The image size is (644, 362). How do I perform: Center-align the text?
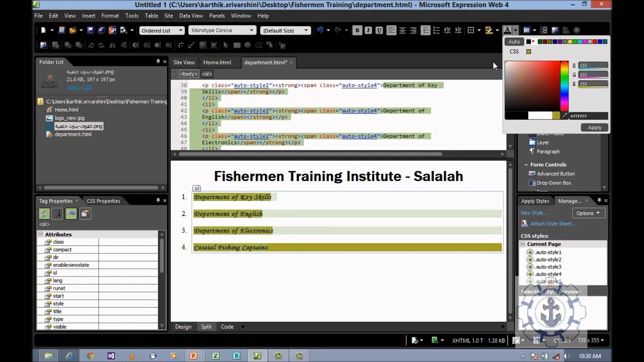402,30
